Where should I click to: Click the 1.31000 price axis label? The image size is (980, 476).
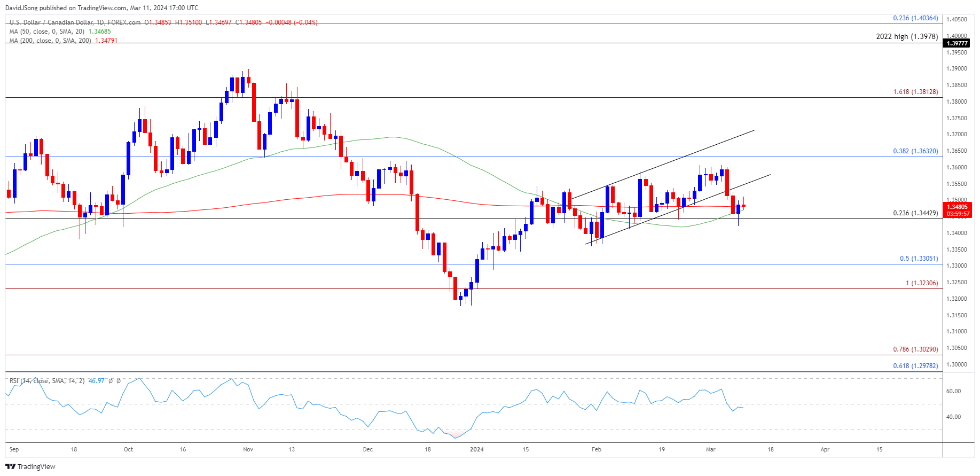coord(957,332)
